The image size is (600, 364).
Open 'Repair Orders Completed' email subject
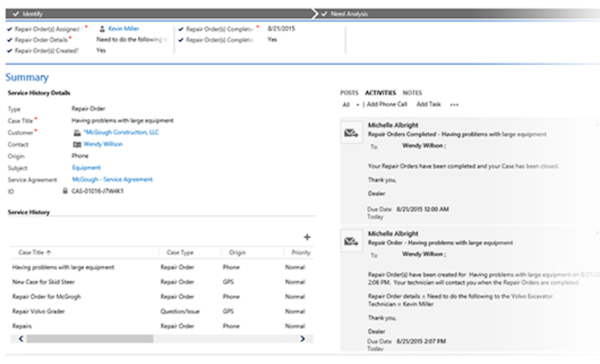(457, 134)
